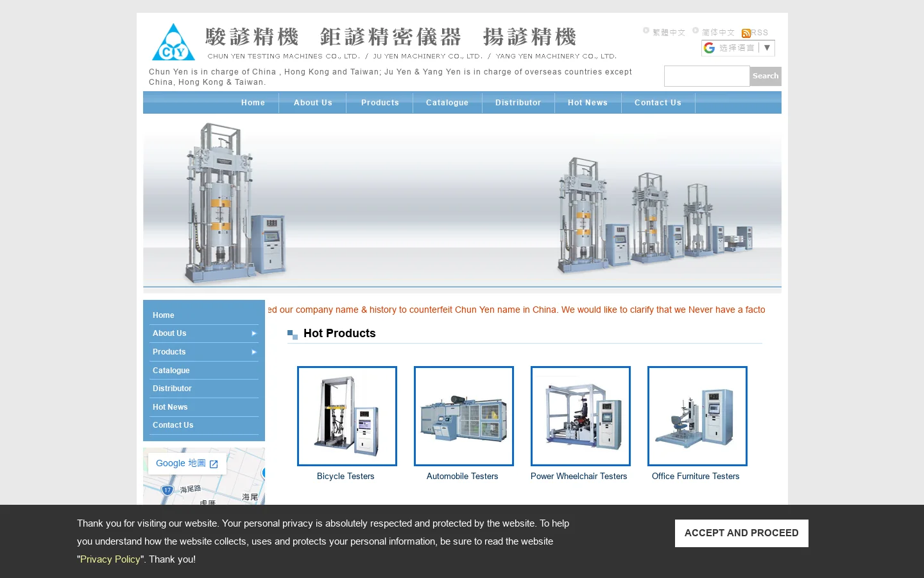Screen dimensions: 924x578
Task: Click the testing machines banner image
Action: tap(462, 204)
